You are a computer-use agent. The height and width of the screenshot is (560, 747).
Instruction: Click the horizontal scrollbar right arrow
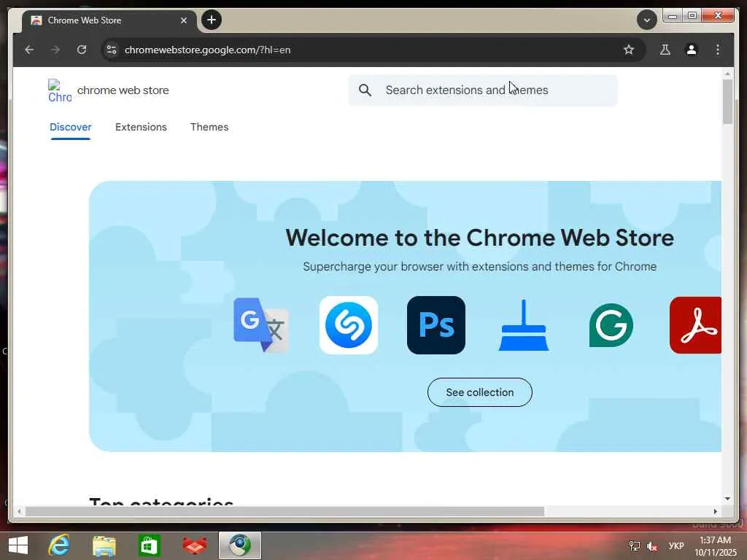pyautogui.click(x=715, y=511)
